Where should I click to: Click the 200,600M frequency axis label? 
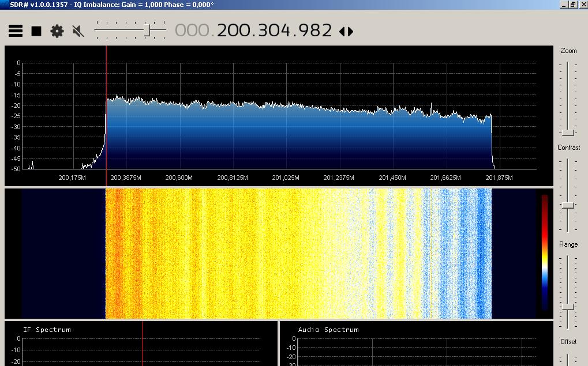(x=179, y=178)
